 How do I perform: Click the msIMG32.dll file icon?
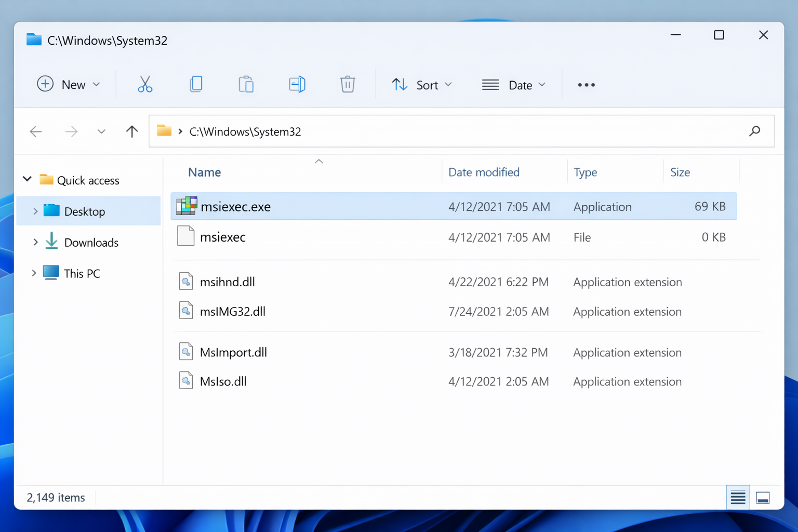point(186,311)
